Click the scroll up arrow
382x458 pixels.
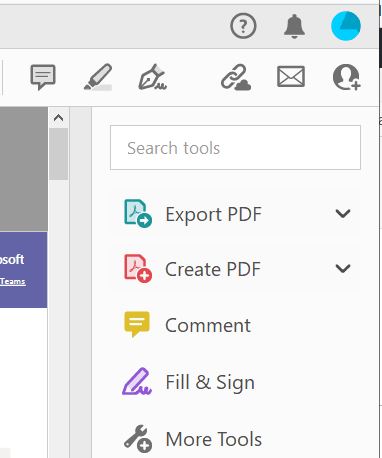point(58,118)
